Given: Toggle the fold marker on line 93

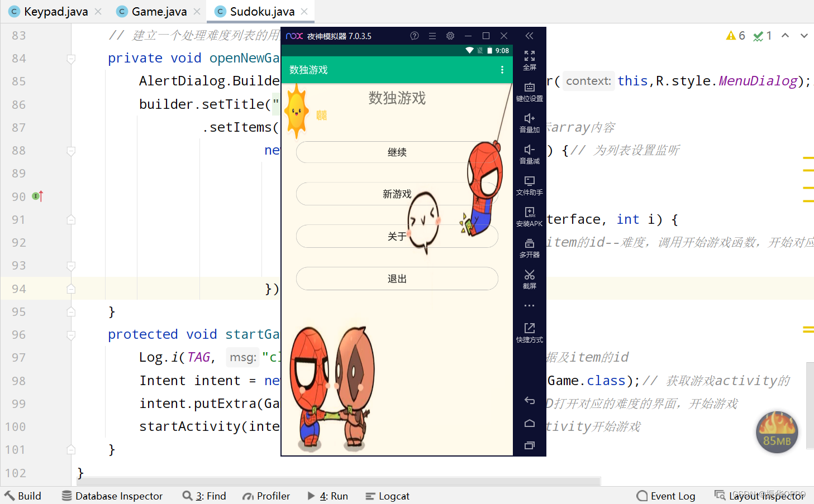Looking at the screenshot, I should (x=71, y=266).
